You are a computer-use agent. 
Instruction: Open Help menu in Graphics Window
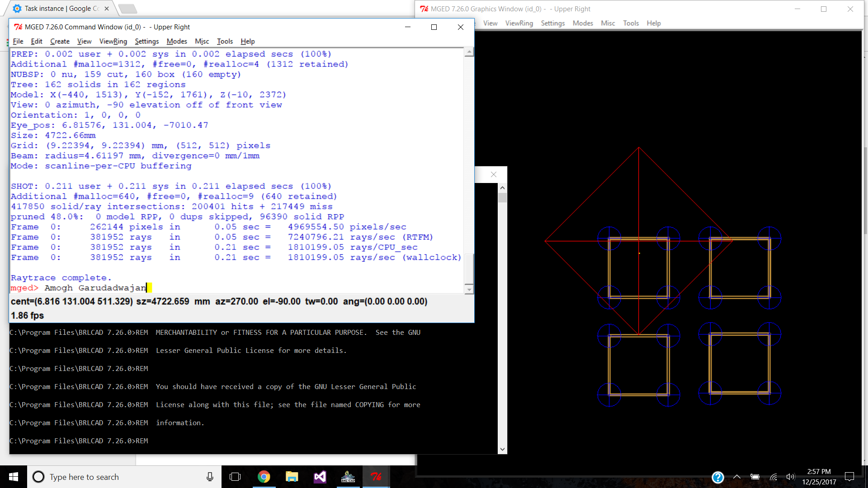click(654, 23)
